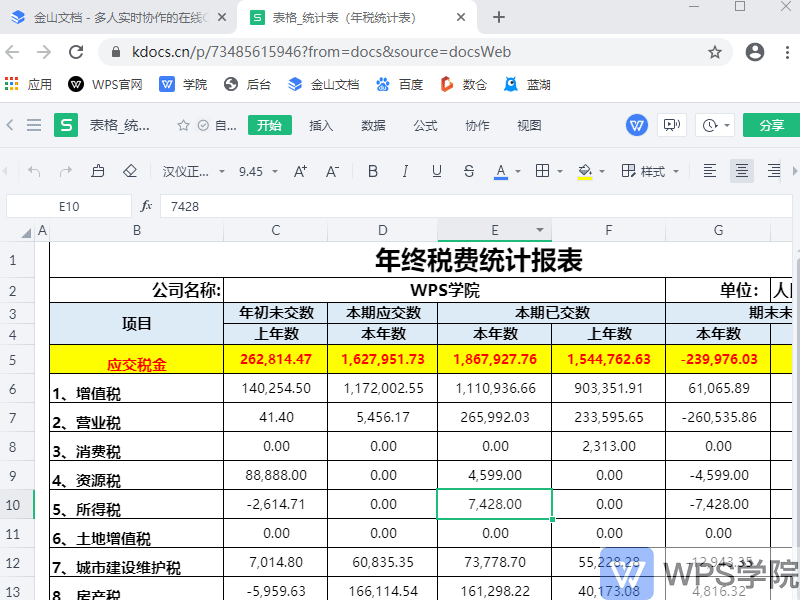
Task: Click the E10 name box
Action: (69, 207)
